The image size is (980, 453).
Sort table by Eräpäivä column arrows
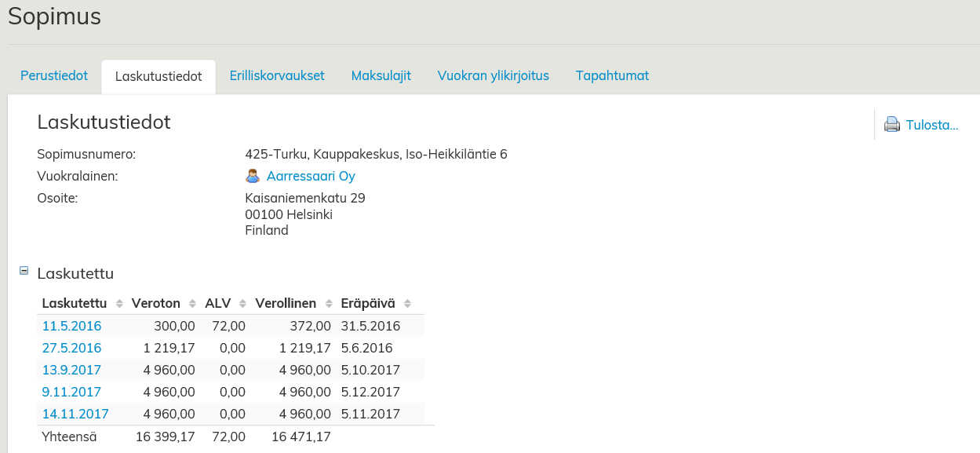(406, 304)
